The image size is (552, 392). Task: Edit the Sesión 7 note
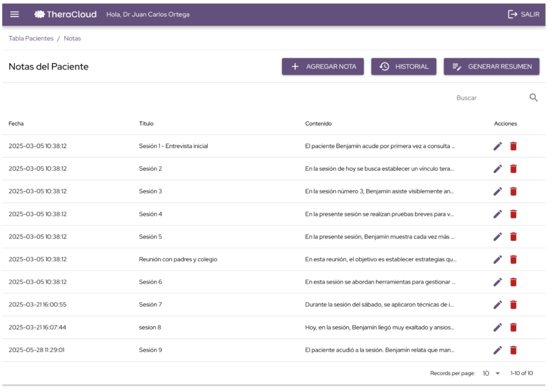point(498,305)
